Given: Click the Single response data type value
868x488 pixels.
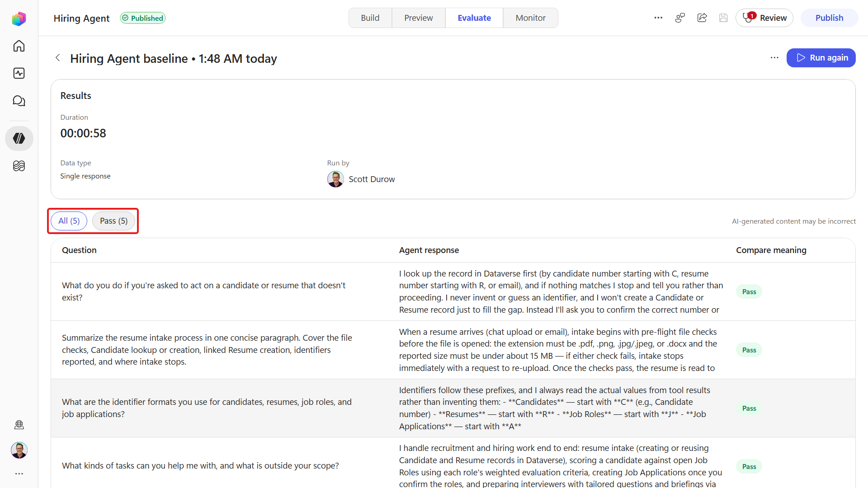Looking at the screenshot, I should pyautogui.click(x=85, y=176).
